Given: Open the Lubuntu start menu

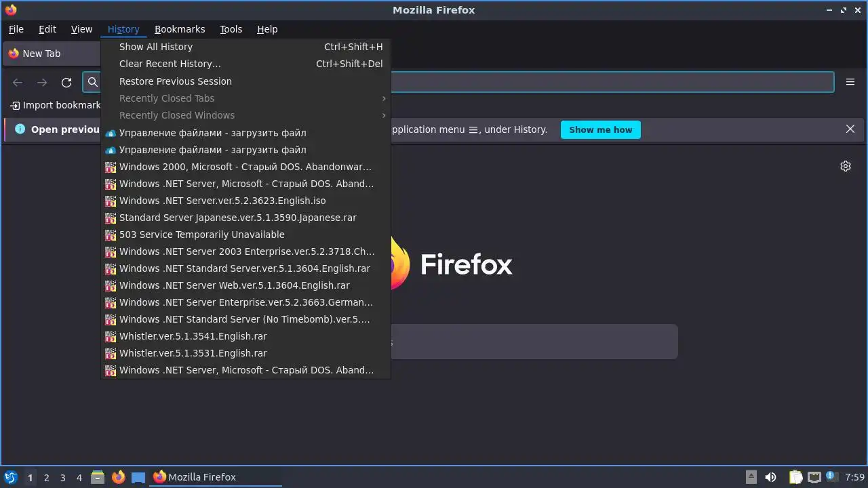Looking at the screenshot, I should click(10, 477).
